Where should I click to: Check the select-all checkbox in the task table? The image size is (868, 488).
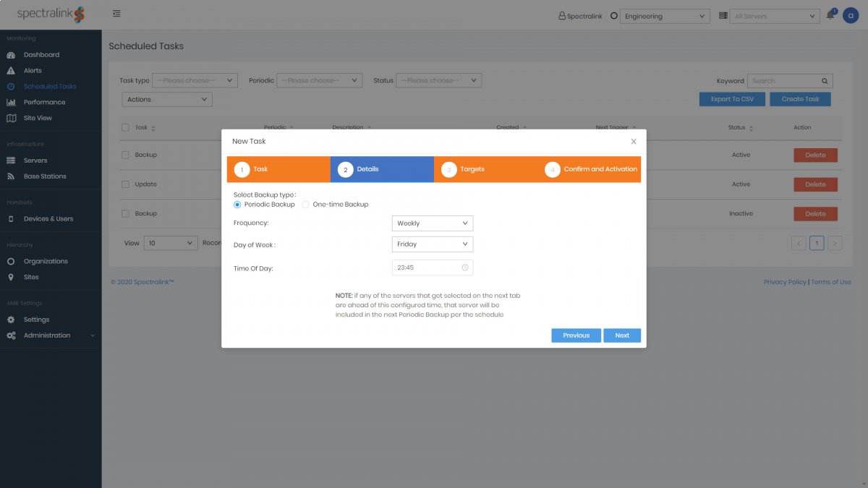124,127
